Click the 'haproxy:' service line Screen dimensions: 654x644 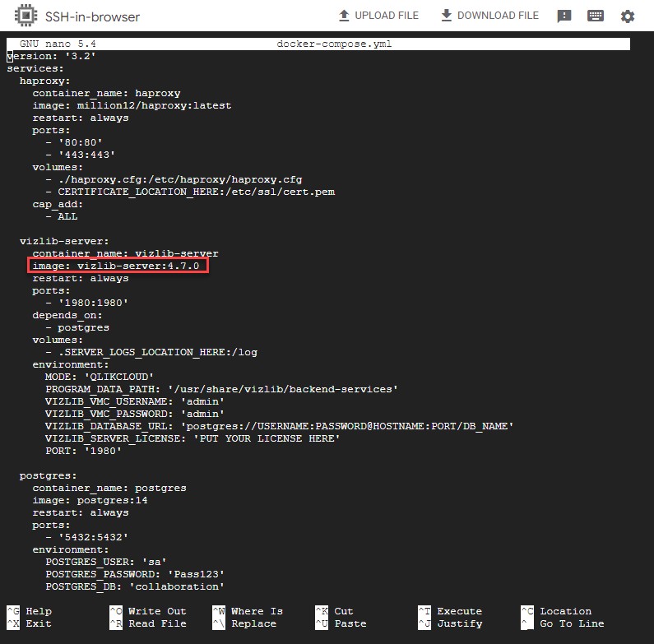tap(44, 81)
